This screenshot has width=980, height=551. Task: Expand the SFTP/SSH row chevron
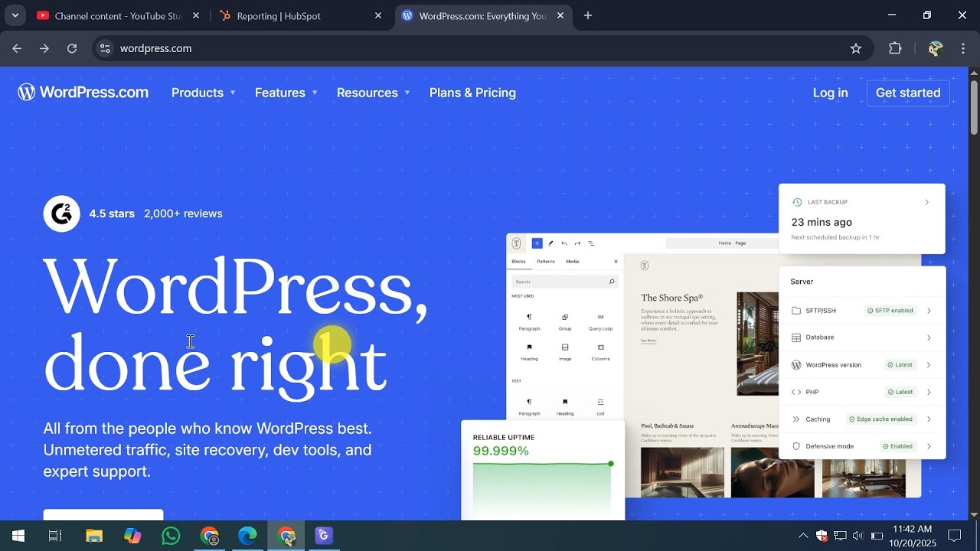click(929, 311)
